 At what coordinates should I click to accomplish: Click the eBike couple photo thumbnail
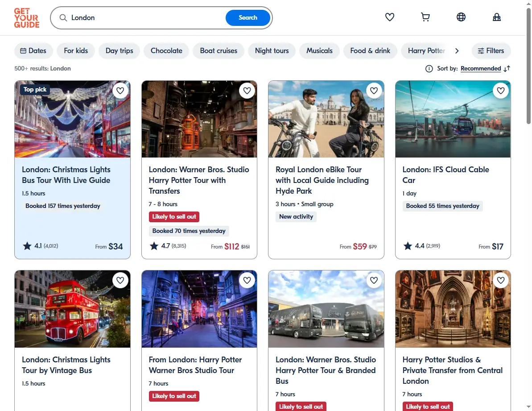[x=326, y=119]
